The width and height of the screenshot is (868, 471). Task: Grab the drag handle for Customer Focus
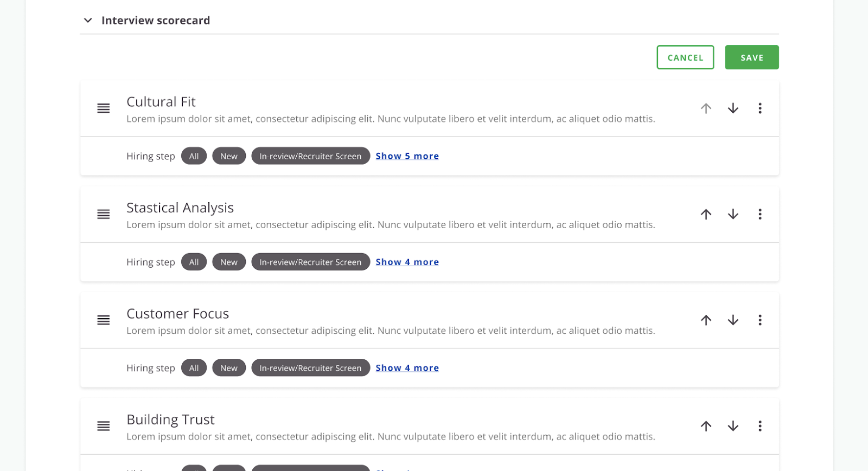coord(104,320)
